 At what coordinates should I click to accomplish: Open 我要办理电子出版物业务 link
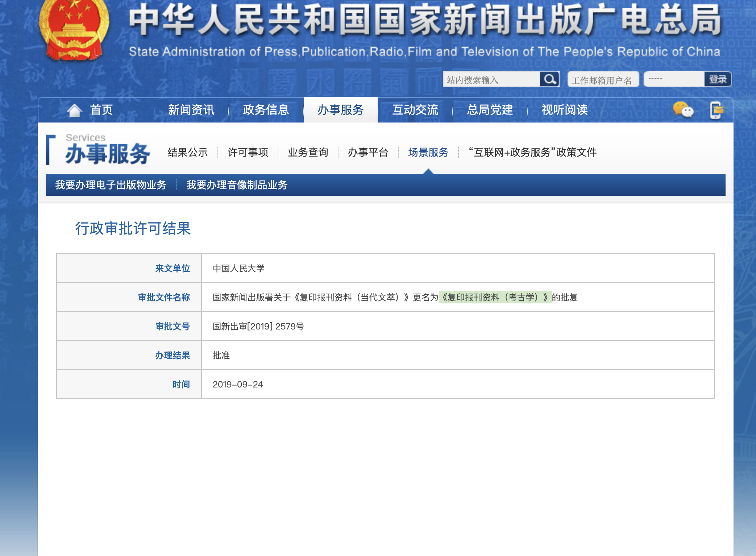coord(111,185)
